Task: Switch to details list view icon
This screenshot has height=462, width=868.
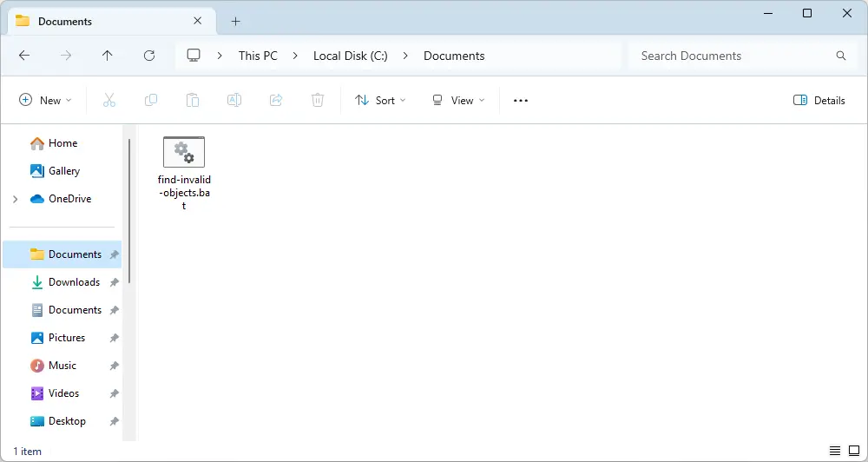Action: (835, 451)
